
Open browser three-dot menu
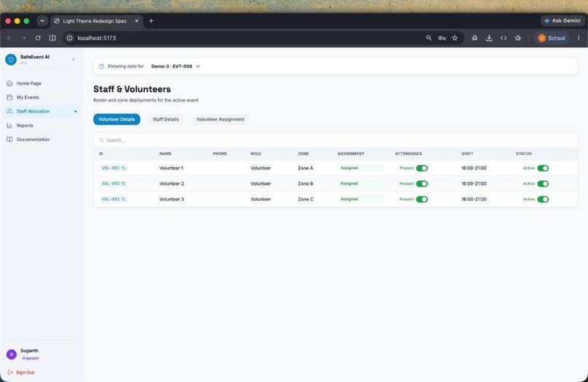[x=579, y=38]
